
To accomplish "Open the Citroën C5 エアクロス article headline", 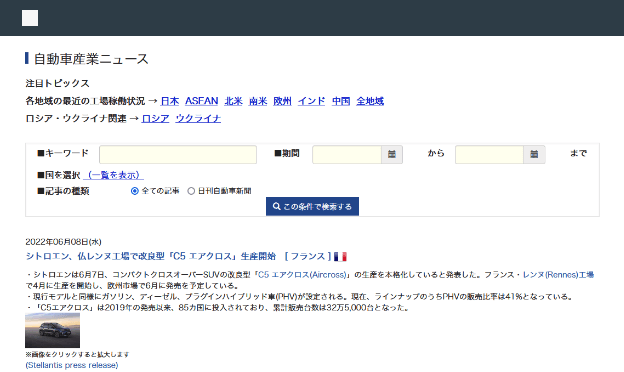I will click(151, 256).
